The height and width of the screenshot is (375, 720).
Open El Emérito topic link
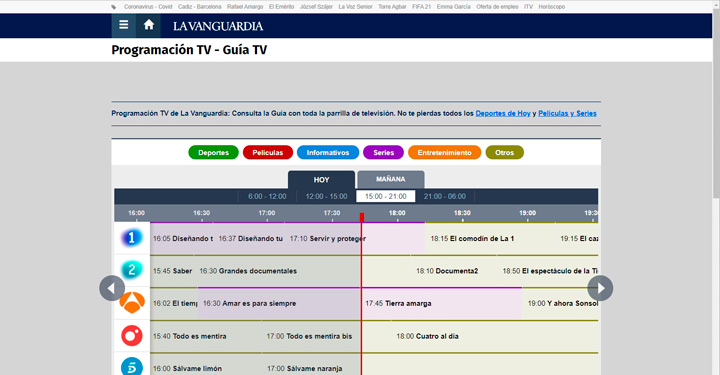(281, 7)
